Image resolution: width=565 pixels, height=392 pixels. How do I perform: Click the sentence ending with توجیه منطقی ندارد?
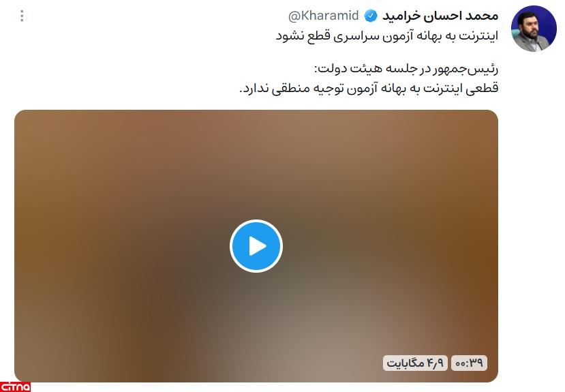click(369, 88)
